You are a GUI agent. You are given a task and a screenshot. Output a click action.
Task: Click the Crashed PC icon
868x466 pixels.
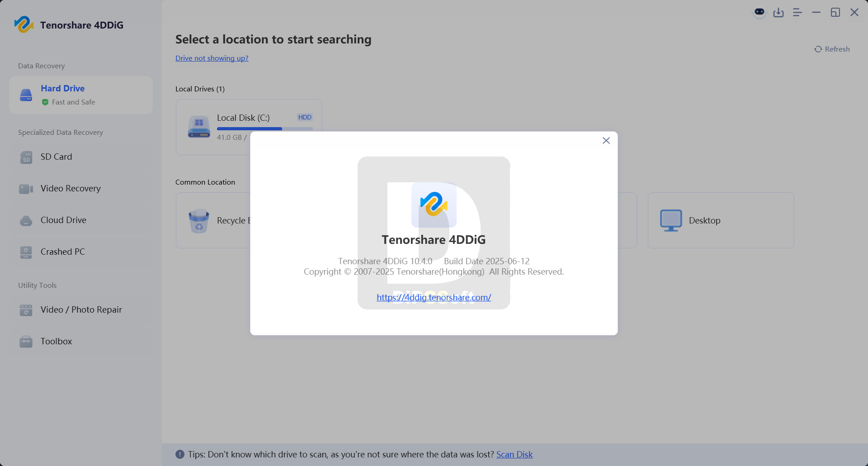26,252
